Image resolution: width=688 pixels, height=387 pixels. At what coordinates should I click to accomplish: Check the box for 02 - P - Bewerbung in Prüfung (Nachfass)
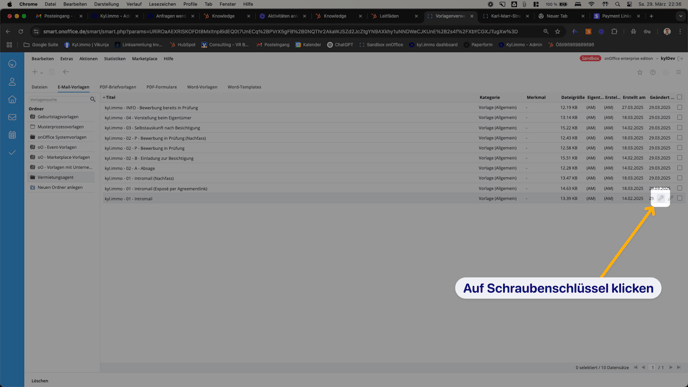coord(680,138)
